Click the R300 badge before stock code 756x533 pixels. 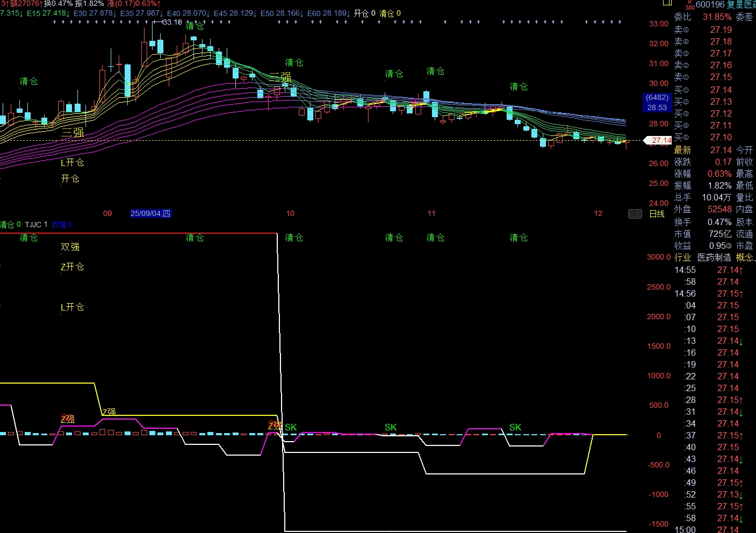[x=689, y=5]
